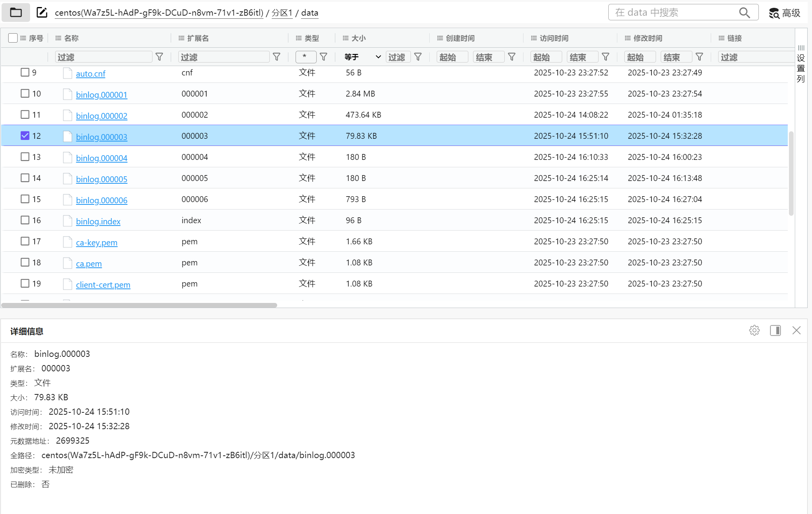Click the funnel filter icon for 名称 column
The width and height of the screenshot is (812, 514).
coord(159,57)
